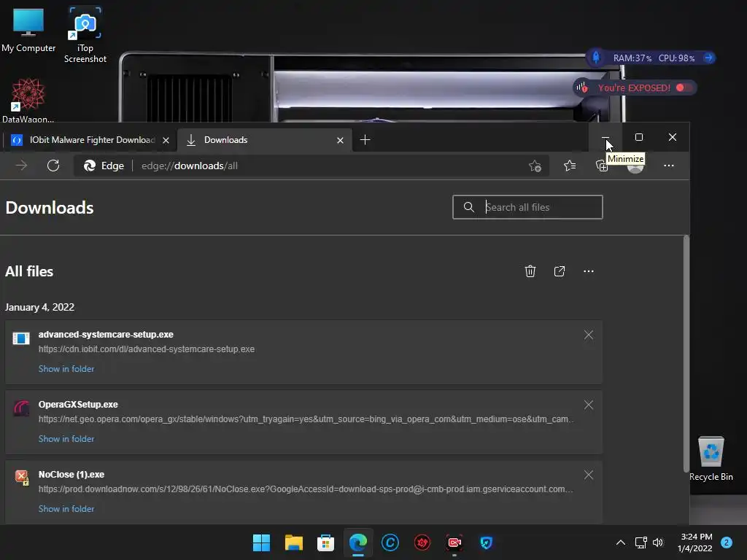Close the IObit Malware Fighter tab
The height and width of the screenshot is (560, 747).
coord(166,140)
